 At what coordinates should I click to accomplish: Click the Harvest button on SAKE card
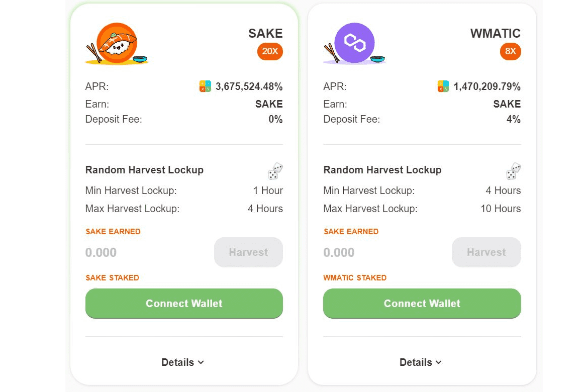coord(248,252)
